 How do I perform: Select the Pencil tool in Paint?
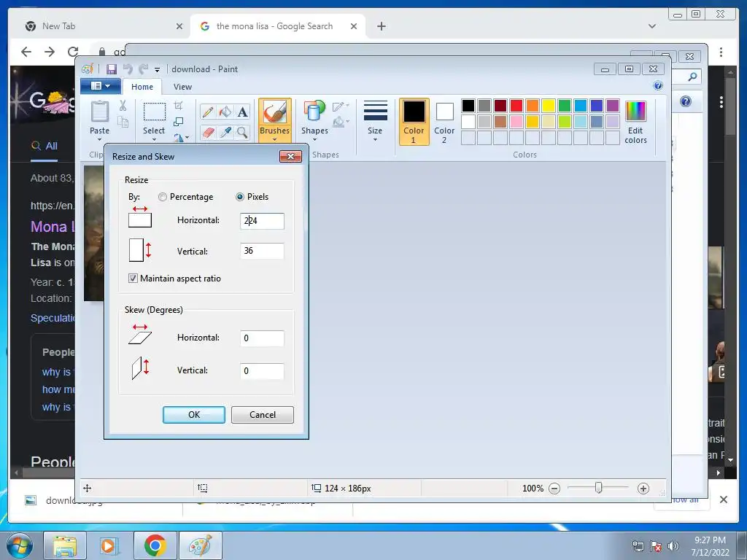pos(208,112)
